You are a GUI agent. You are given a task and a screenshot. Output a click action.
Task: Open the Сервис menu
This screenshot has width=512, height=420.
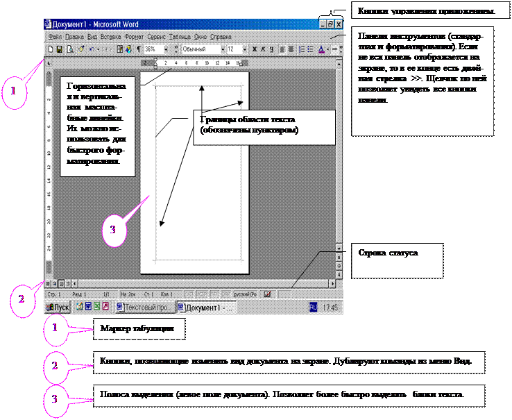(156, 37)
